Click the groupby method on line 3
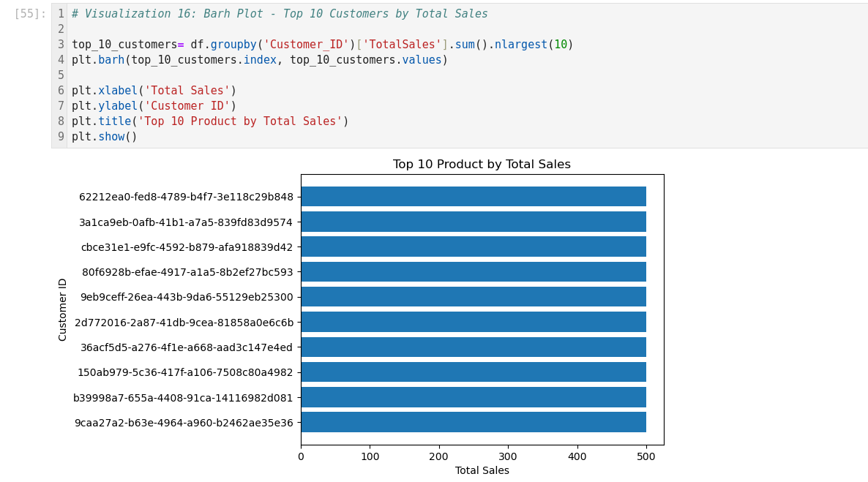This screenshot has width=868, height=482. click(x=233, y=45)
